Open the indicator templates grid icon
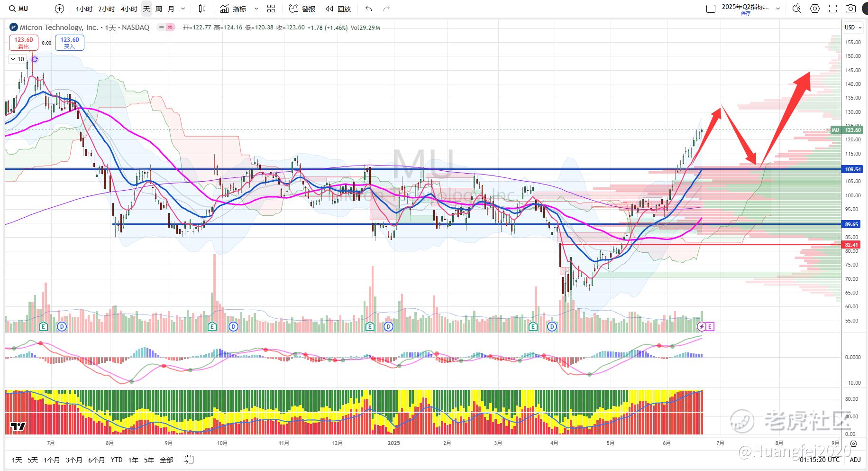This screenshot has width=868, height=471. 271,9
